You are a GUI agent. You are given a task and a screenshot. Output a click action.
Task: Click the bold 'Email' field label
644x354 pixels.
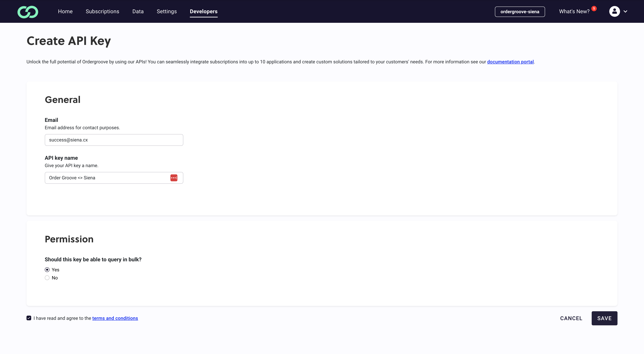(51, 120)
